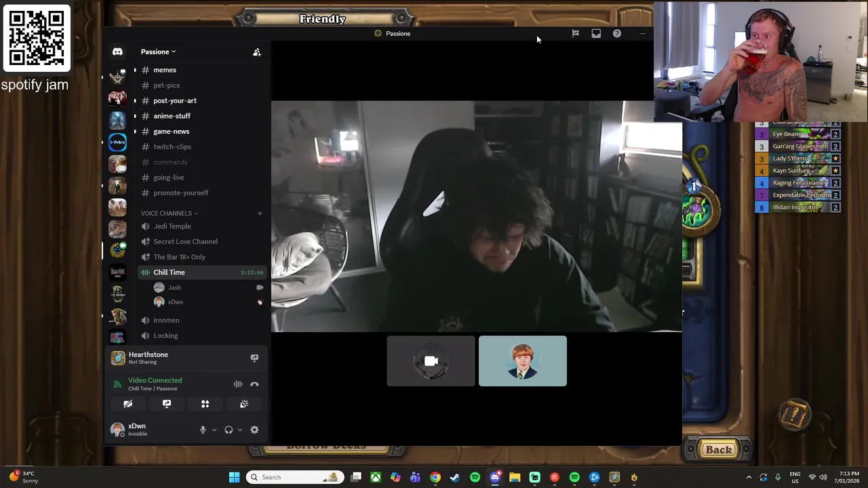This screenshot has width=868, height=488.
Task: Invite people to Passione server
Action: 257,52
